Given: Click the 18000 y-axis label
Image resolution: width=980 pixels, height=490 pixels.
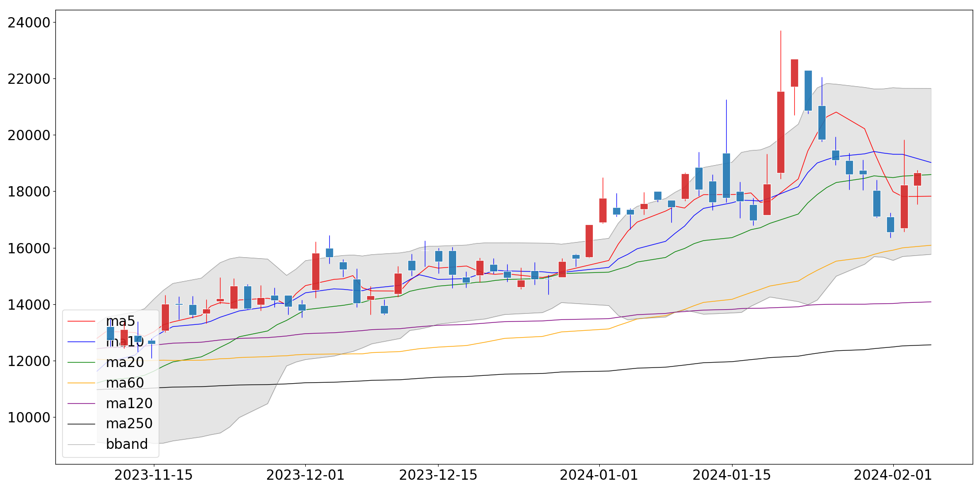Looking at the screenshot, I should coord(29,192).
